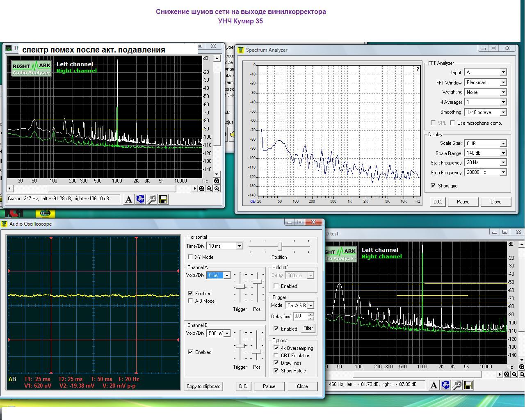Open the FFT Window Blackman dropdown
This screenshot has height=420, width=525.
point(503,82)
